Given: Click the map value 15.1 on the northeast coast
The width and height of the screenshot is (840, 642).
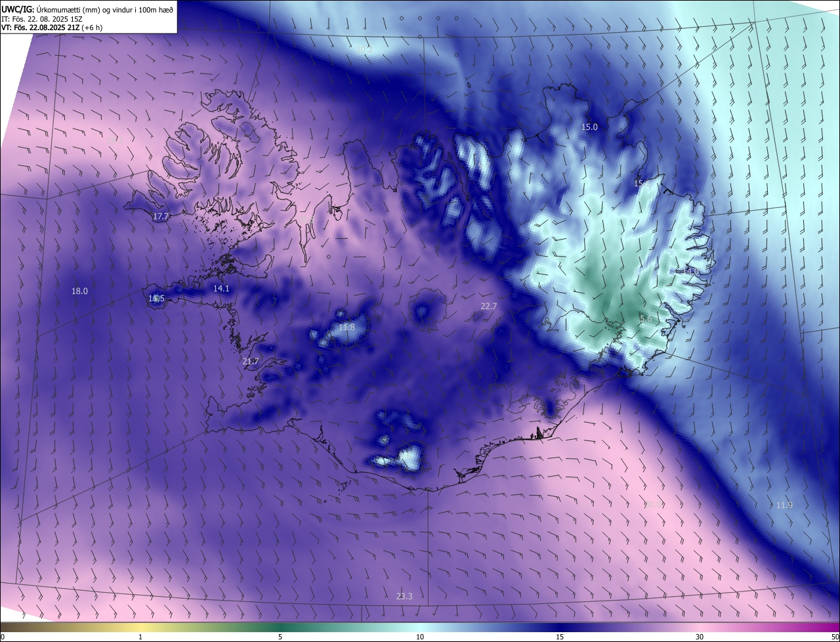Looking at the screenshot, I should tap(641, 183).
